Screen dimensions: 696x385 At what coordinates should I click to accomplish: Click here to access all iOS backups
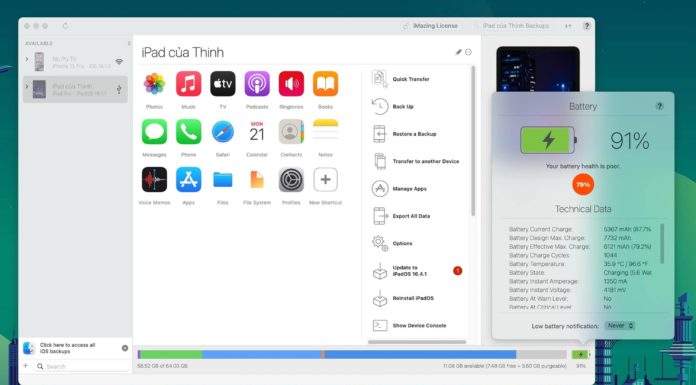pos(67,348)
